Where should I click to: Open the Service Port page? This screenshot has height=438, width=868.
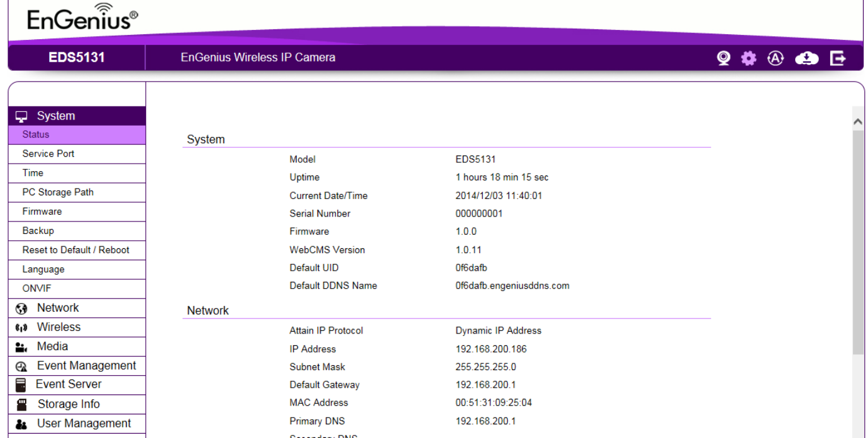point(77,154)
